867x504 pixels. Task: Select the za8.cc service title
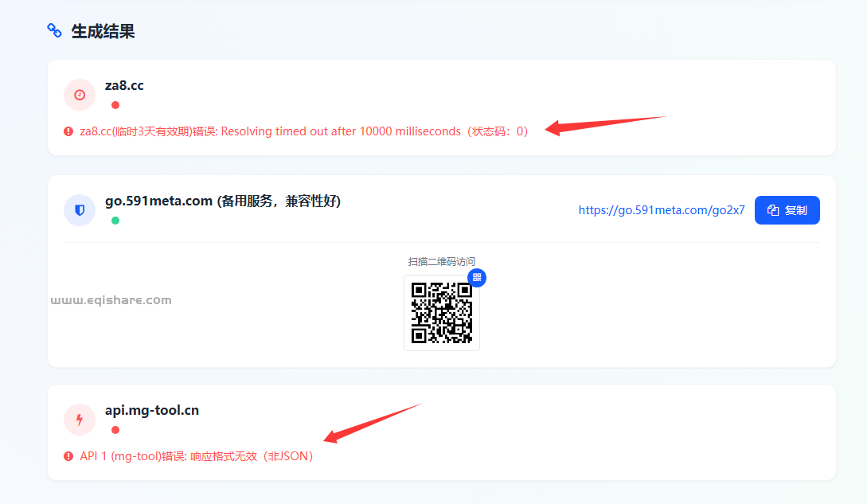(x=124, y=85)
